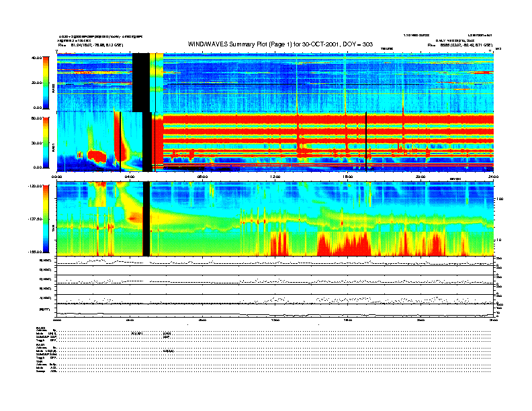Click the 100 tick label on right axis
Viewport: 532px width, 411px height.
click(500, 199)
